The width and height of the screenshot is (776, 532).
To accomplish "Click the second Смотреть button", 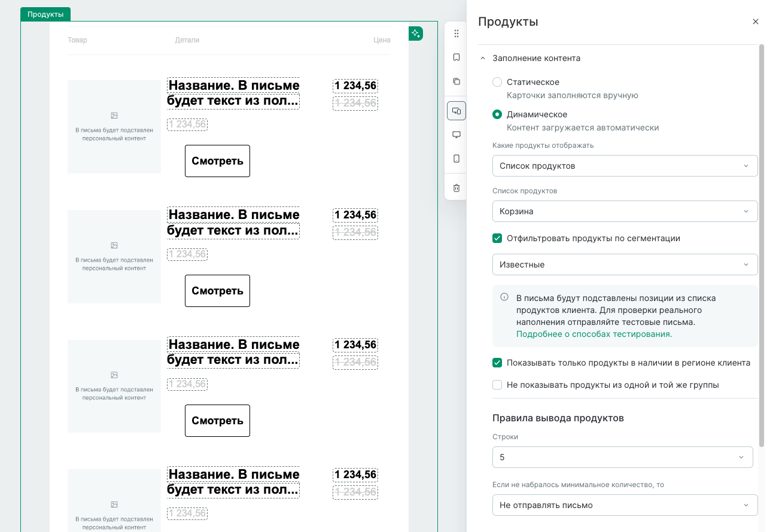I will pos(217,291).
